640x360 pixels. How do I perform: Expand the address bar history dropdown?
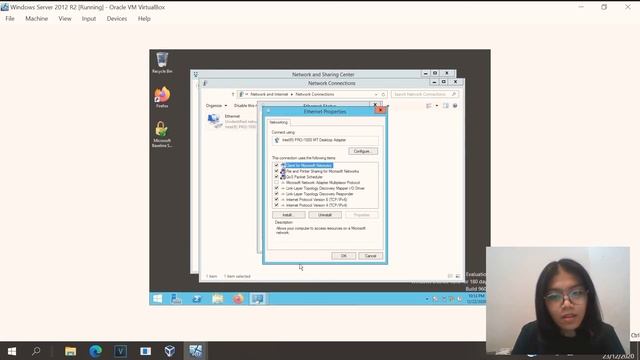pyautogui.click(x=376, y=94)
